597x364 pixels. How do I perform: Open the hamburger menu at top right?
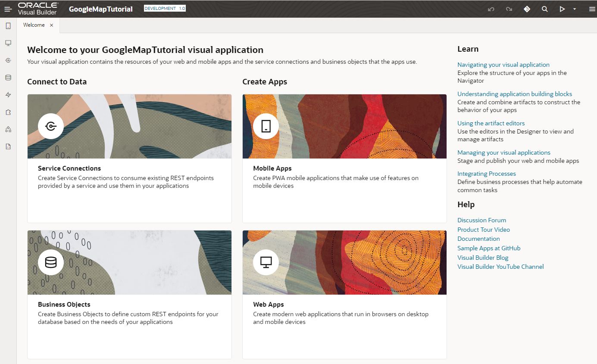click(591, 9)
